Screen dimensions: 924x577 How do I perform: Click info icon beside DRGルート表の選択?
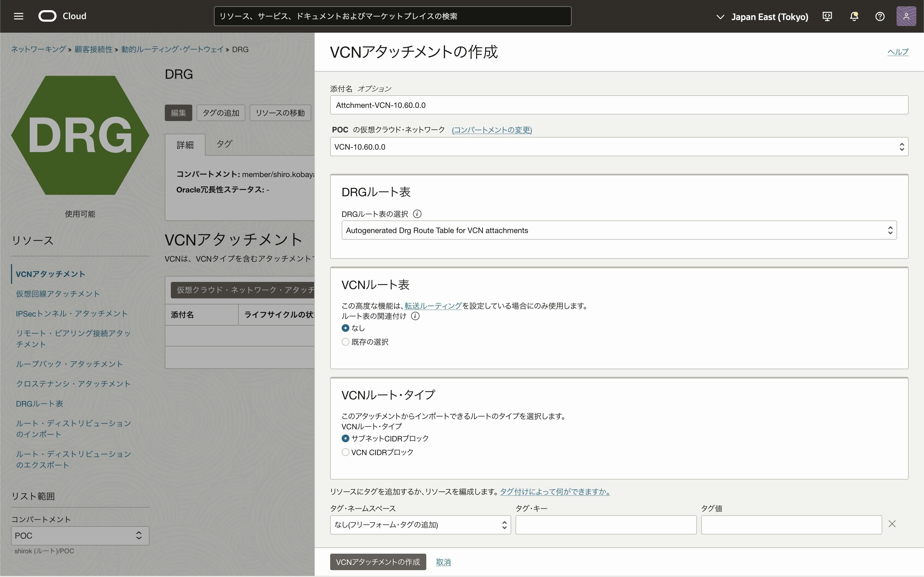pos(417,214)
